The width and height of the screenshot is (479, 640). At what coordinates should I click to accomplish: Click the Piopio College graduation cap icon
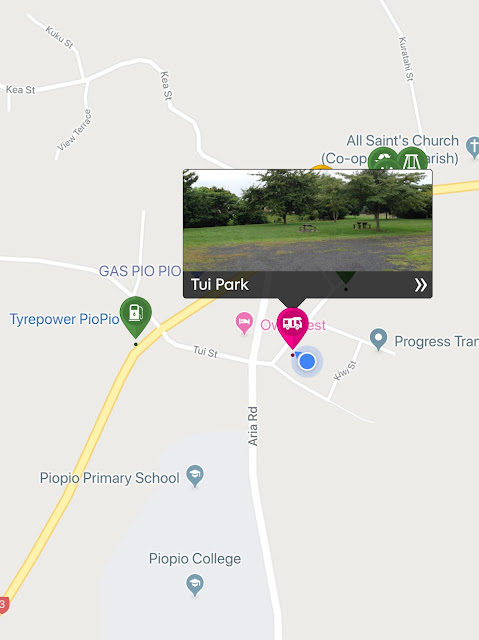pyautogui.click(x=195, y=585)
